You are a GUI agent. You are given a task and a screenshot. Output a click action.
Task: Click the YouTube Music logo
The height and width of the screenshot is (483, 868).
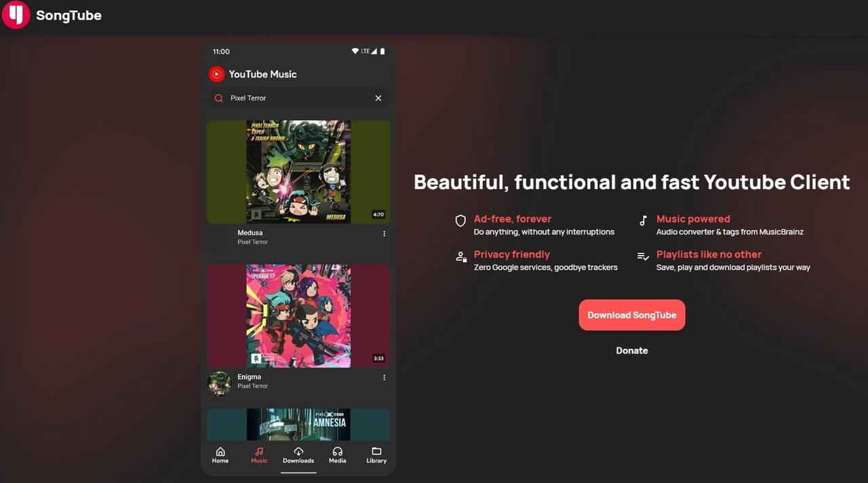tap(216, 74)
